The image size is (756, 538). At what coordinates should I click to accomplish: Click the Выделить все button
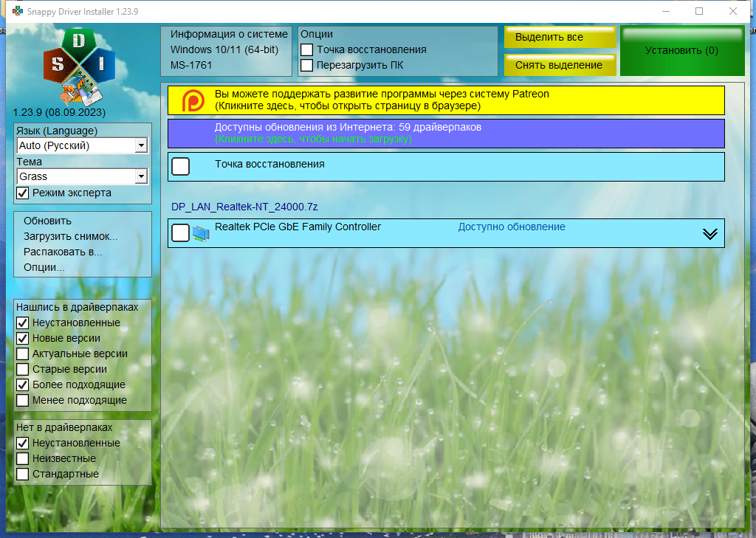(x=560, y=37)
